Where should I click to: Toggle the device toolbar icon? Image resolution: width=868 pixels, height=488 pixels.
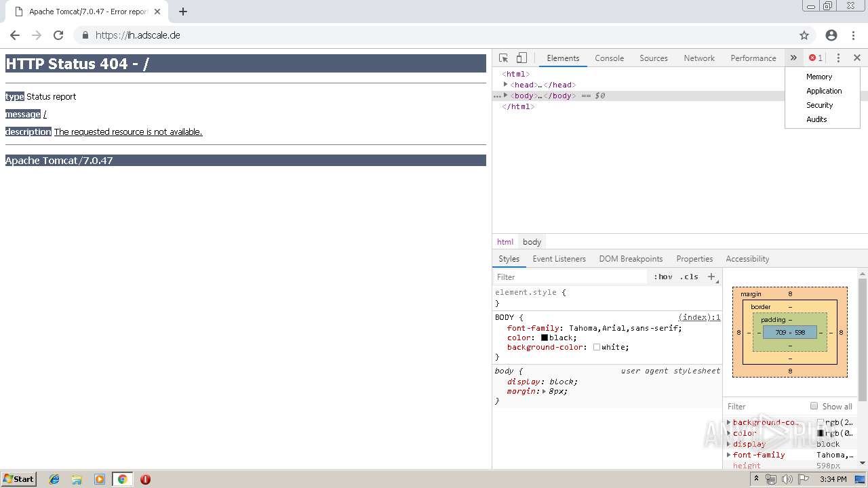pyautogui.click(x=521, y=58)
